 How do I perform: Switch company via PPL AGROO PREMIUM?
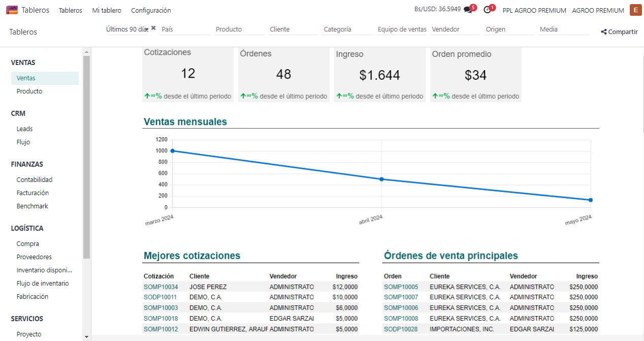click(534, 10)
